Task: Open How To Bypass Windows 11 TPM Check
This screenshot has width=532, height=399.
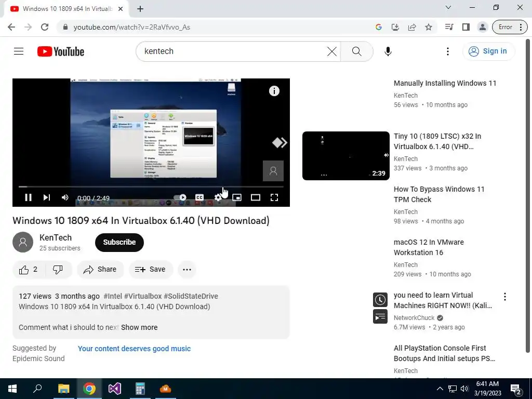Action: coord(439,194)
